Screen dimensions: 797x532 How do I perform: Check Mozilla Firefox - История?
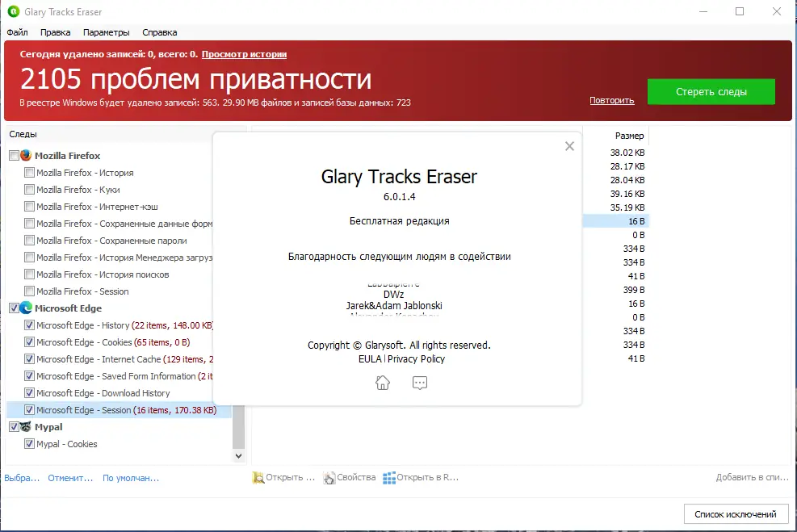[x=30, y=173]
